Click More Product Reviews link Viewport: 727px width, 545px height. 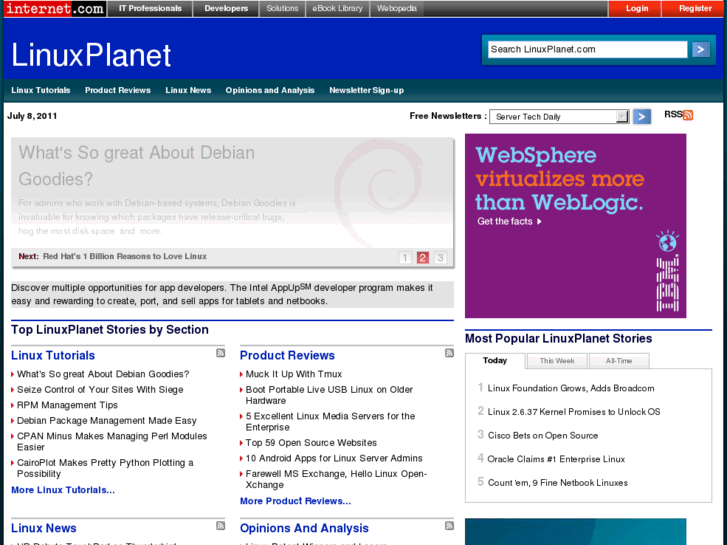point(295,501)
